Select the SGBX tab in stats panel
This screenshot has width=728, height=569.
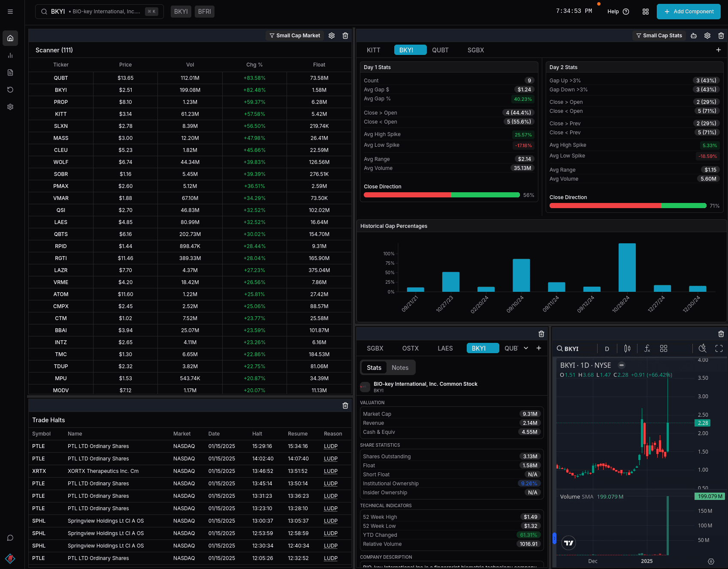point(476,50)
